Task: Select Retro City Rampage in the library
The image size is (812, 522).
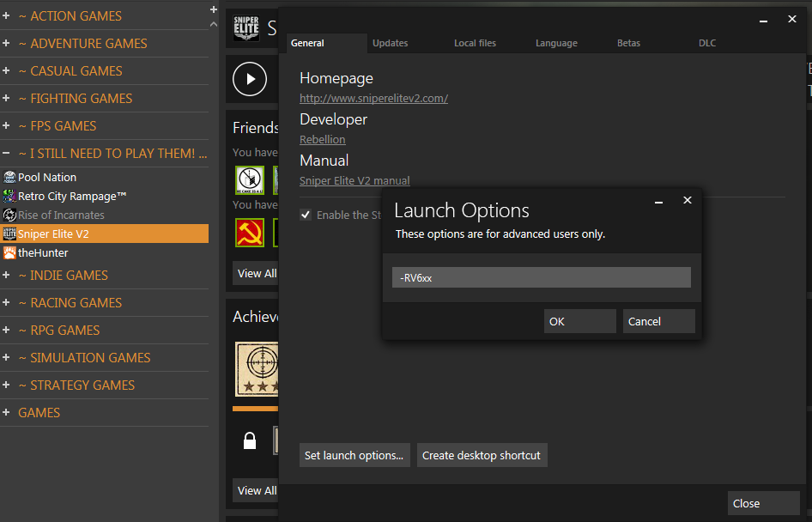Action: [x=105, y=197]
